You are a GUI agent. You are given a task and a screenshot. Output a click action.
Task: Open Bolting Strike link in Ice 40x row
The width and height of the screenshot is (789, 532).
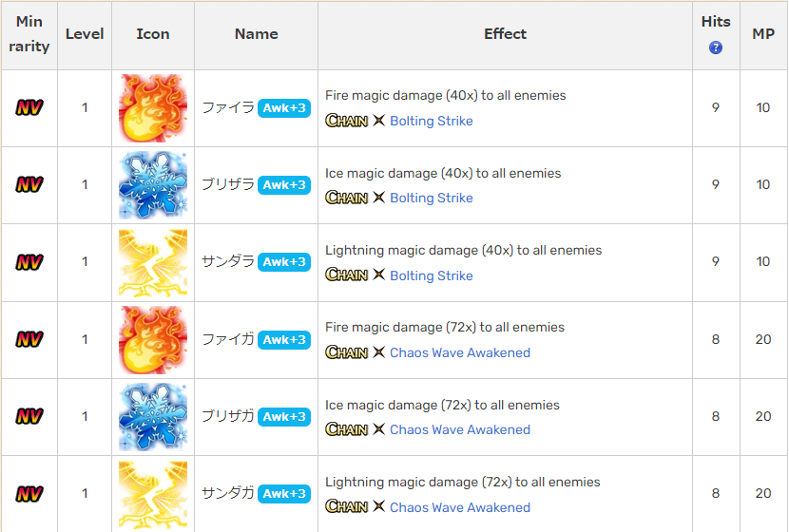coord(432,199)
